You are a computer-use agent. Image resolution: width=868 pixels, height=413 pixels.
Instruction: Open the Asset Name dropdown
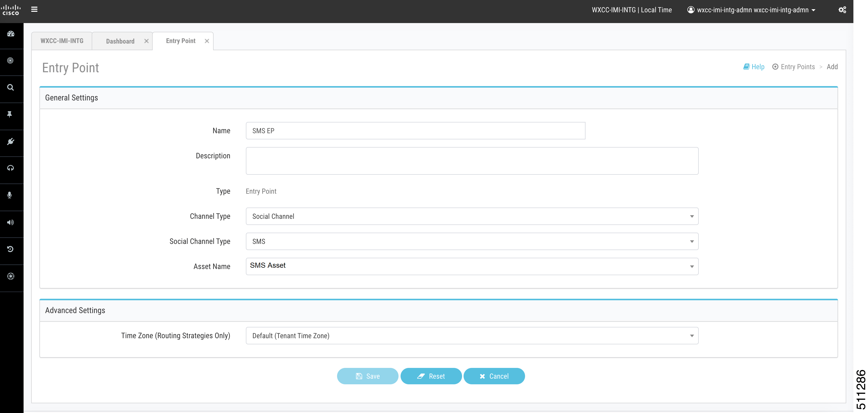[x=472, y=266]
